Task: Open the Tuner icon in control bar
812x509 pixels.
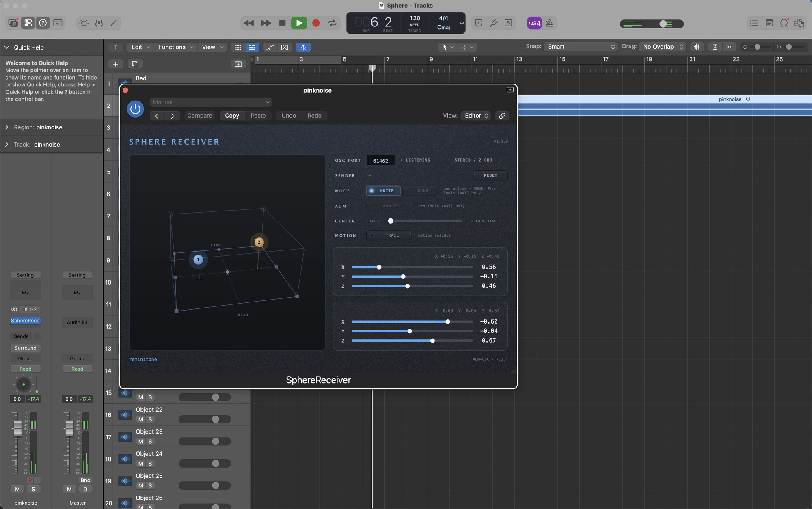Action: 493,23
